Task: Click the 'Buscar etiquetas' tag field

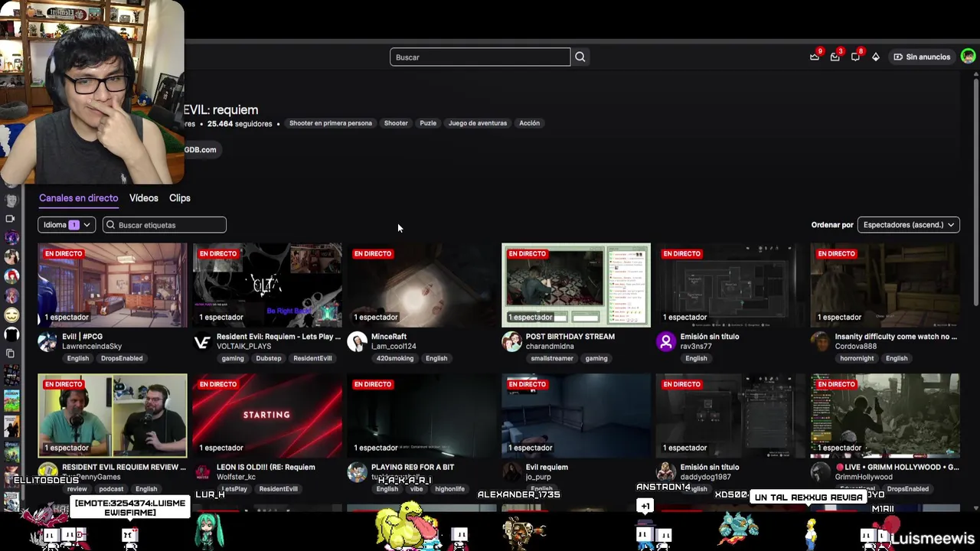Action: coord(165,225)
